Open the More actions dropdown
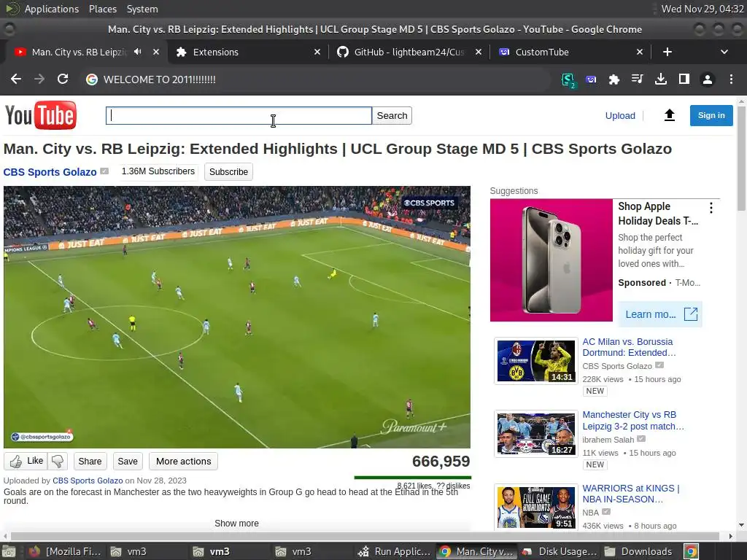The image size is (747, 560). [183, 461]
